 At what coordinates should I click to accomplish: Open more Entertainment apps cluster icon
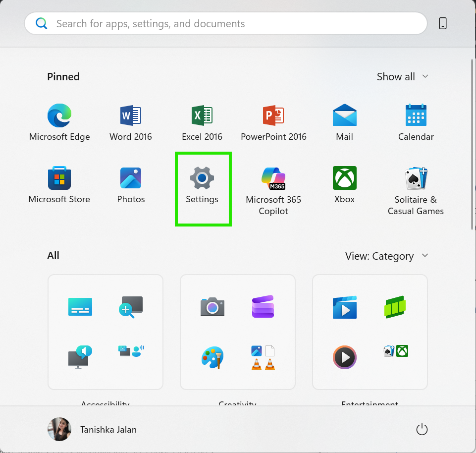click(x=396, y=351)
